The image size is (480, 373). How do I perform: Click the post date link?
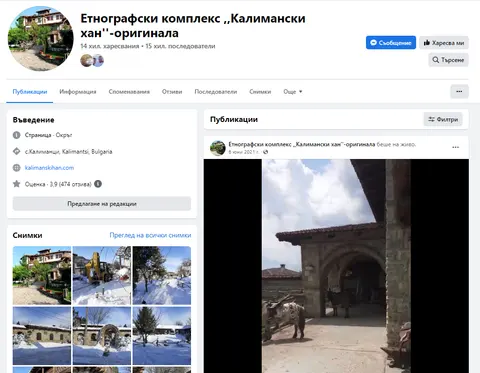[x=244, y=152]
